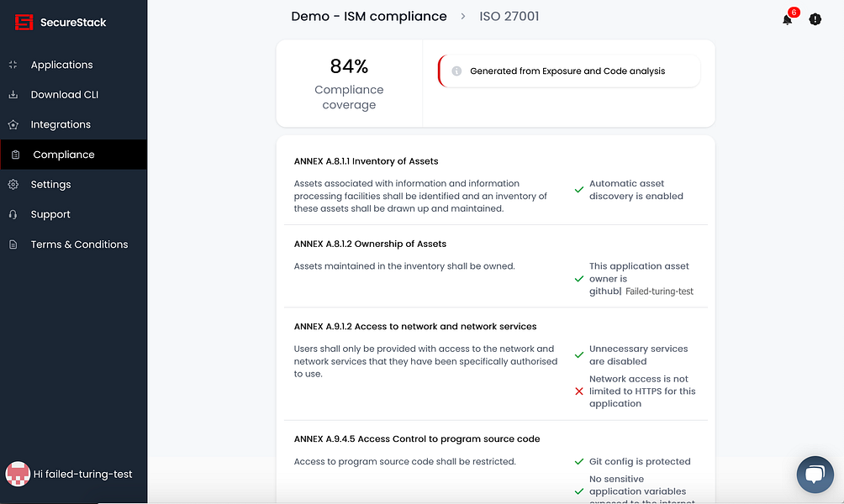Click the Settings gear icon
Screen dimensions: 844x504
(13, 185)
